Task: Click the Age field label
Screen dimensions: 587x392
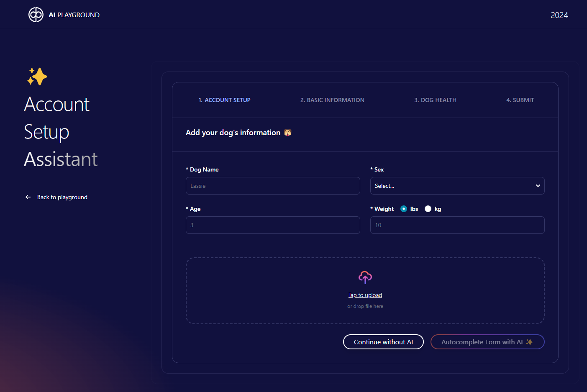Action: point(193,209)
